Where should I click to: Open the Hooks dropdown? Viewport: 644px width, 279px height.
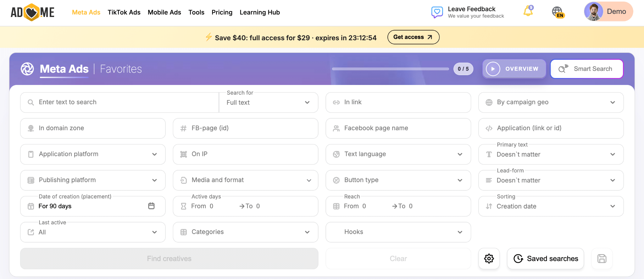tap(398, 232)
